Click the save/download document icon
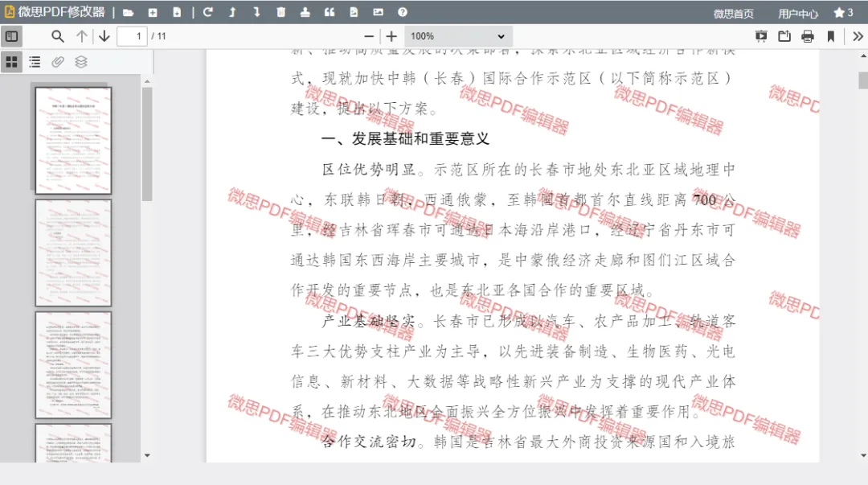 click(177, 12)
